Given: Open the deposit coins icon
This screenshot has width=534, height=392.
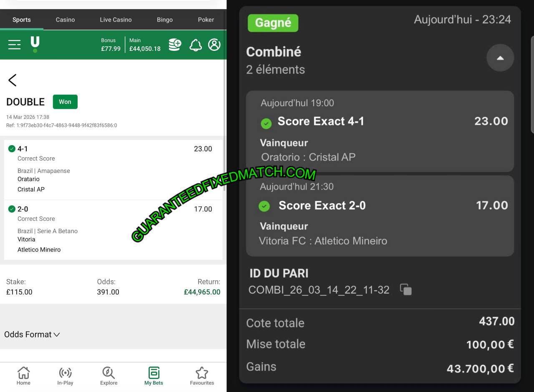Looking at the screenshot, I should [175, 45].
